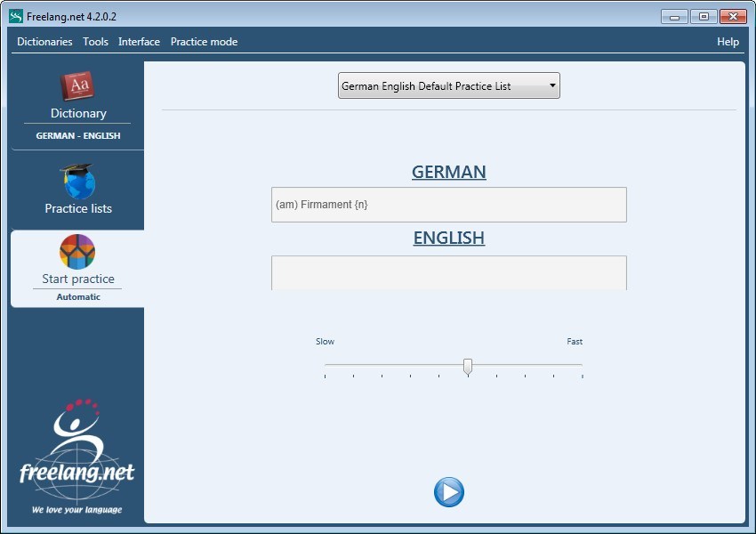Open the Help menu
The image size is (756, 534).
728,42
